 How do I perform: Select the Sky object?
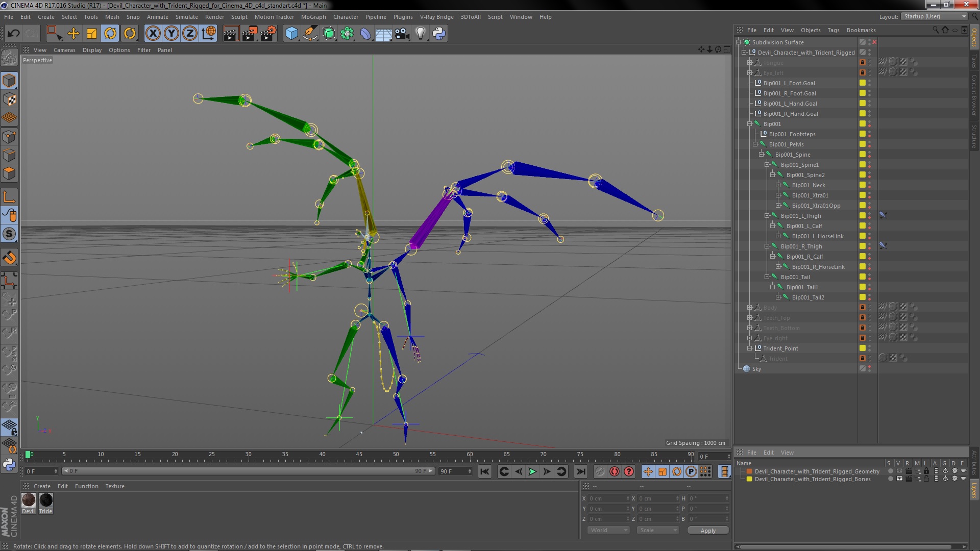[x=756, y=369]
